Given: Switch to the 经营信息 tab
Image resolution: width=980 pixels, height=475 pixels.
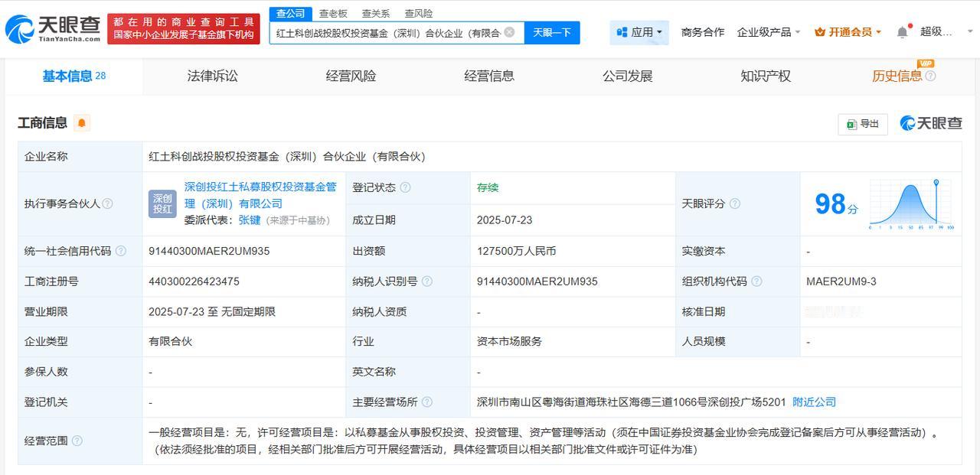Looking at the screenshot, I should [489, 76].
